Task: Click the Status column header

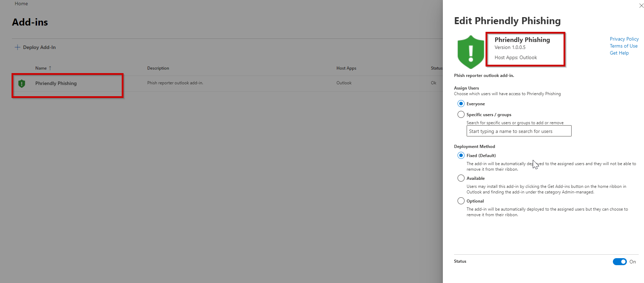Action: (x=437, y=68)
